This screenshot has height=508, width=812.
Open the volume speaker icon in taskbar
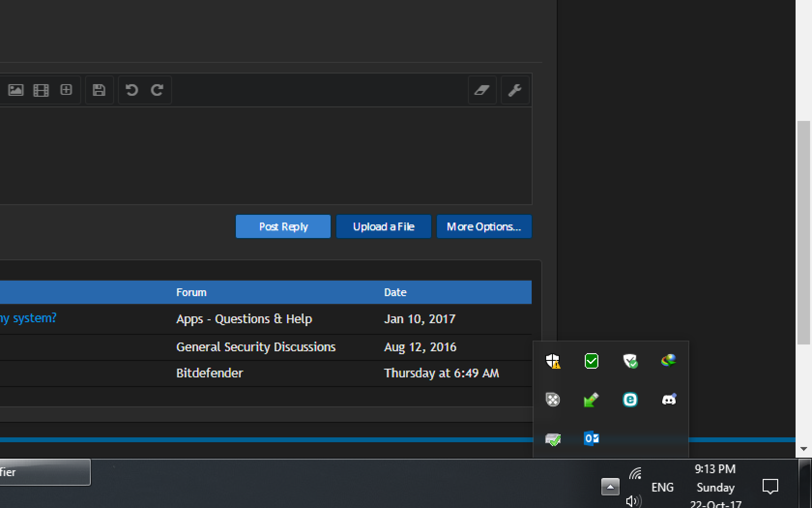click(634, 501)
